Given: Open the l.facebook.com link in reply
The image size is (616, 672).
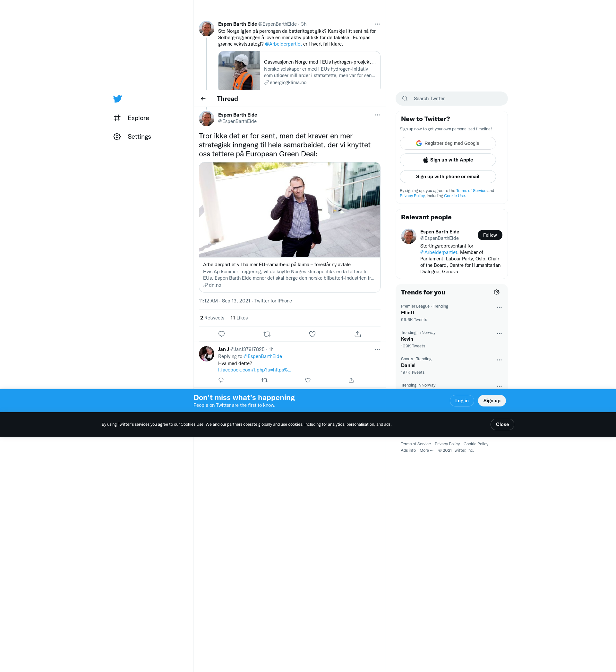Looking at the screenshot, I should [254, 370].
